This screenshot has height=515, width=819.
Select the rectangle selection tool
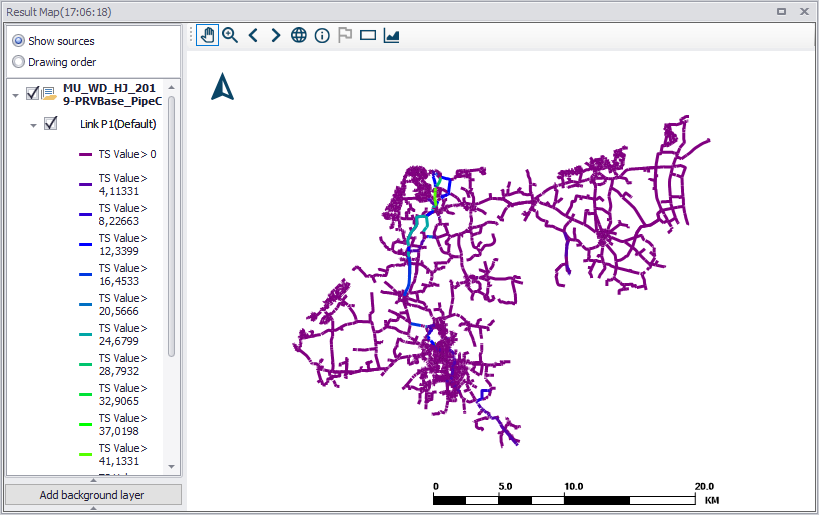pos(368,36)
